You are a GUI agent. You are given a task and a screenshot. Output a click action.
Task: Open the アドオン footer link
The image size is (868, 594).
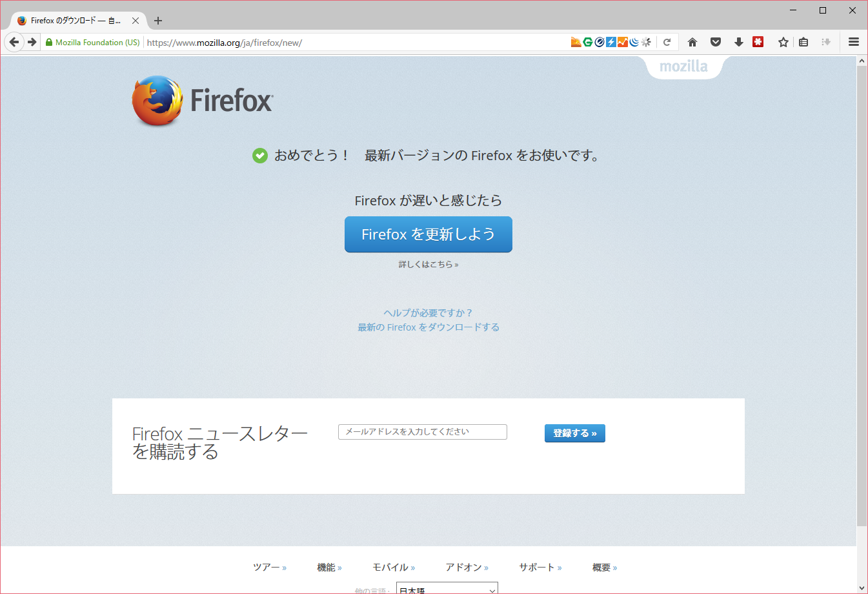pos(463,568)
